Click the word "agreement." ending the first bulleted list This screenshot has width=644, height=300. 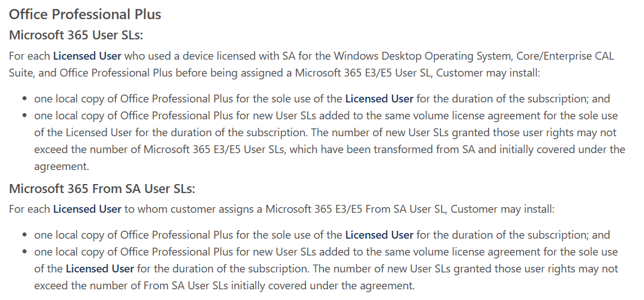pos(61,166)
